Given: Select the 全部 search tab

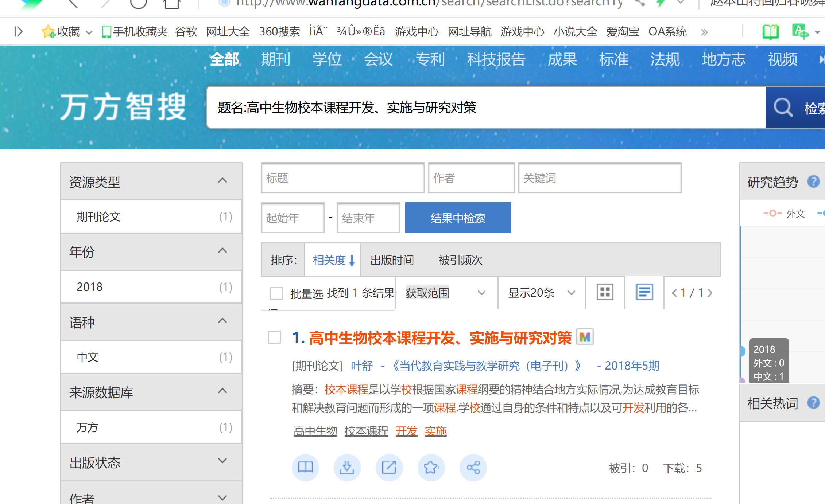Looking at the screenshot, I should [224, 59].
